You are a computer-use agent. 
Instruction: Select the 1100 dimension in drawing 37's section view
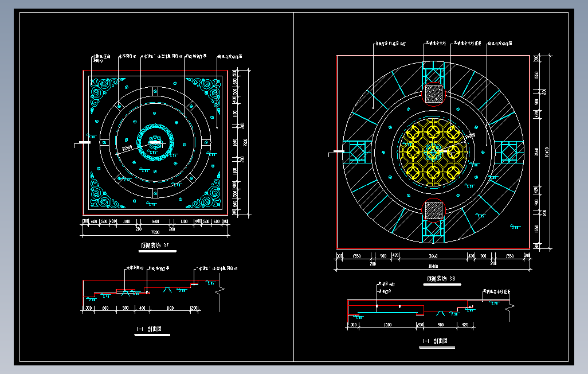170,308
